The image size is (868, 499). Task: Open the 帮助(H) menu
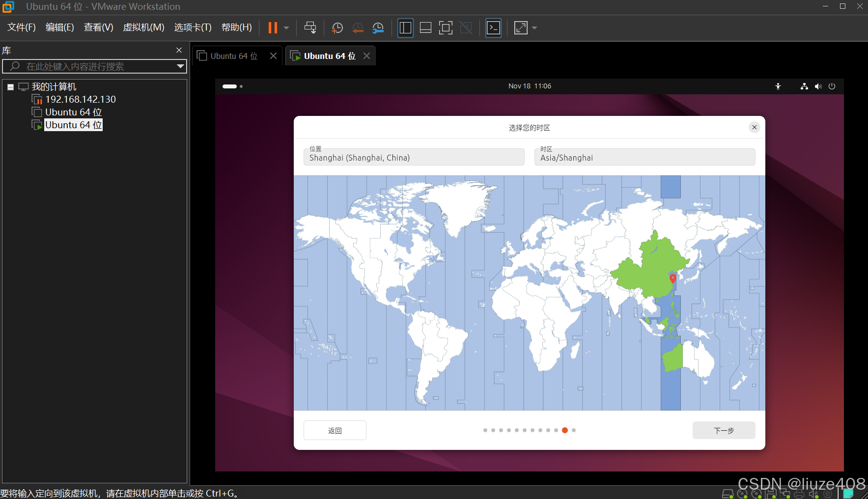pos(237,28)
